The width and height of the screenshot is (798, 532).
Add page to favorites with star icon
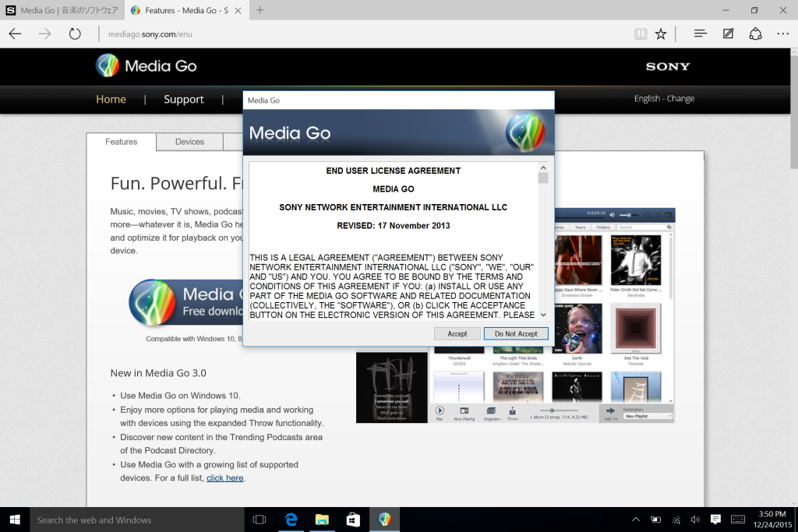661,34
